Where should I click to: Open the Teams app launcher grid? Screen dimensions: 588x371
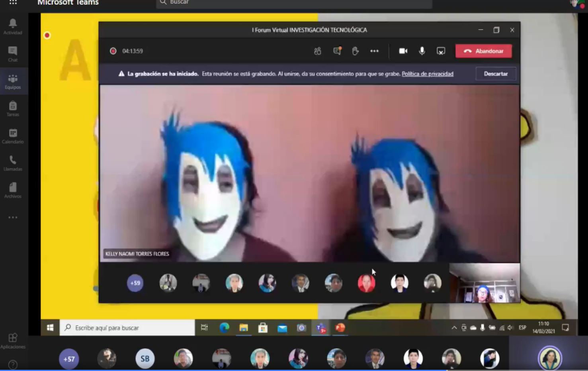tap(13, 2)
